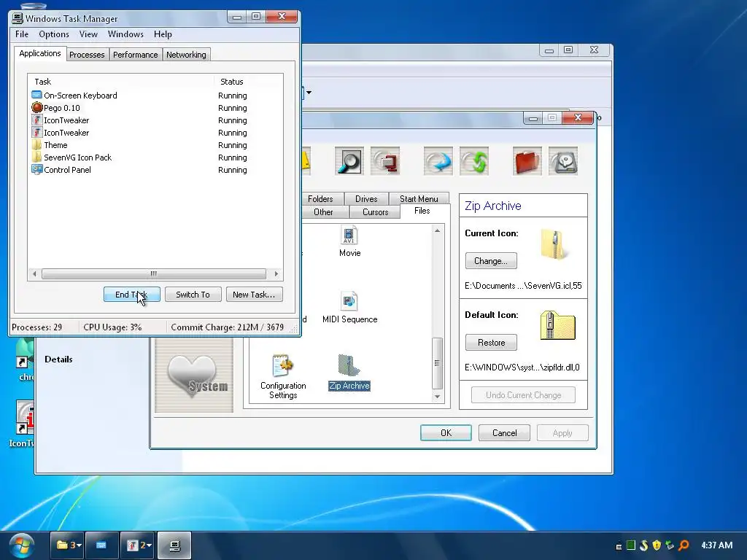The height and width of the screenshot is (560, 747).
Task: Click the Start orb on taskbar
Action: 21,545
